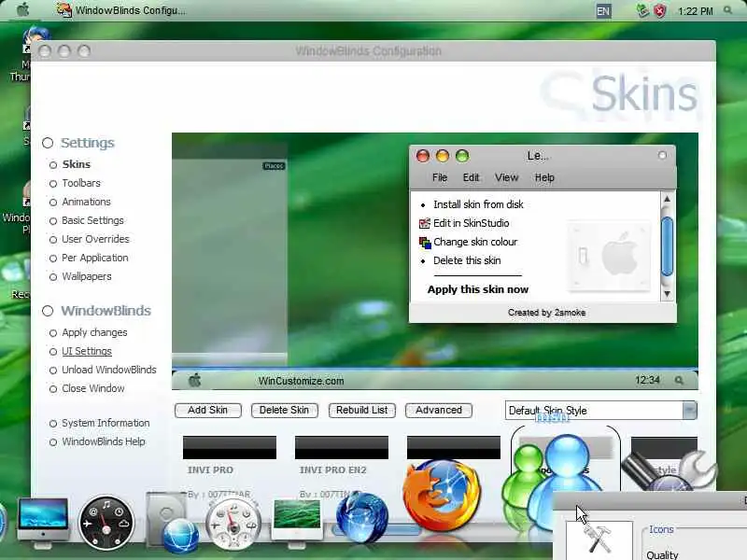
Task: Open the black dashboard gauge dock icon
Action: [106, 523]
